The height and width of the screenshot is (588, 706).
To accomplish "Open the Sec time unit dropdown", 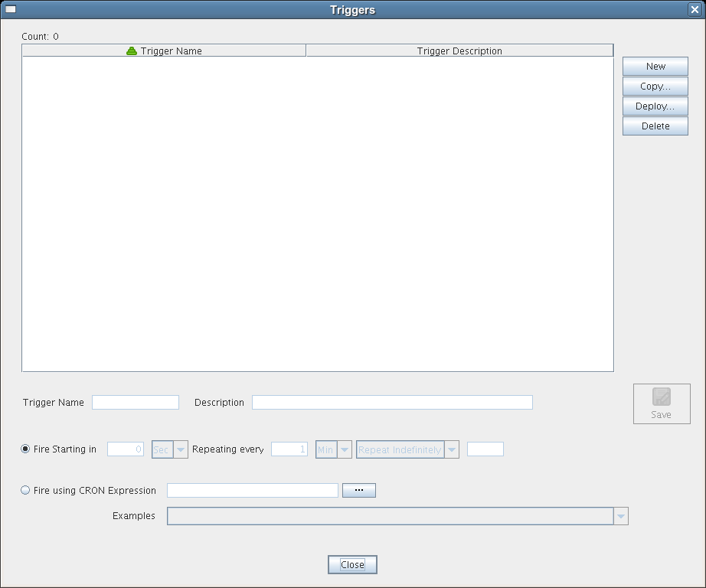I will point(170,449).
